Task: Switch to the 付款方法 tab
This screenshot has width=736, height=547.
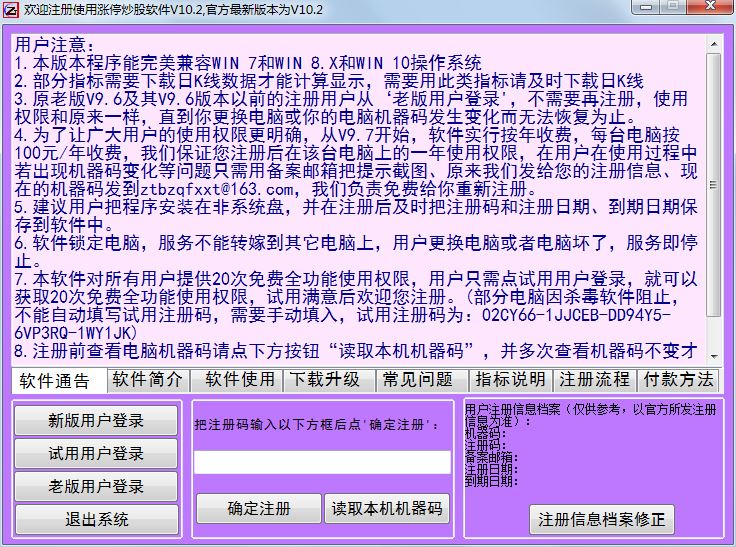Action: tap(678, 379)
